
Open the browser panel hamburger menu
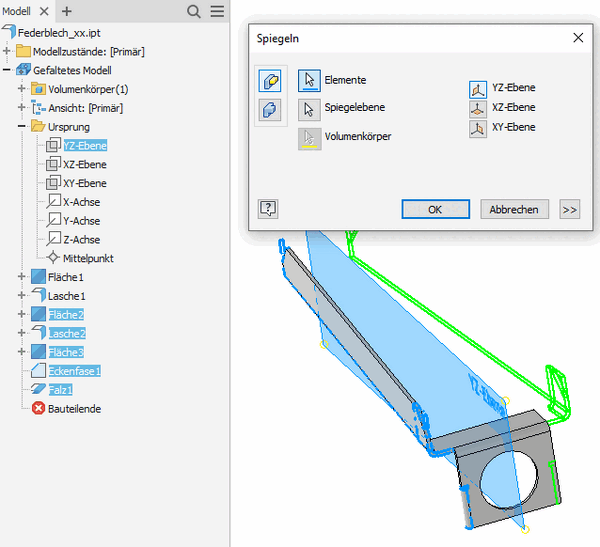click(x=216, y=11)
